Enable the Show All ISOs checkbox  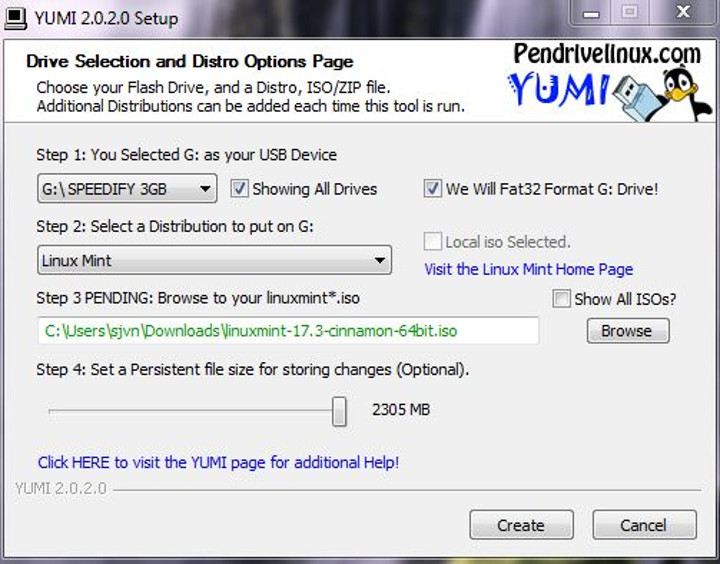click(x=561, y=299)
